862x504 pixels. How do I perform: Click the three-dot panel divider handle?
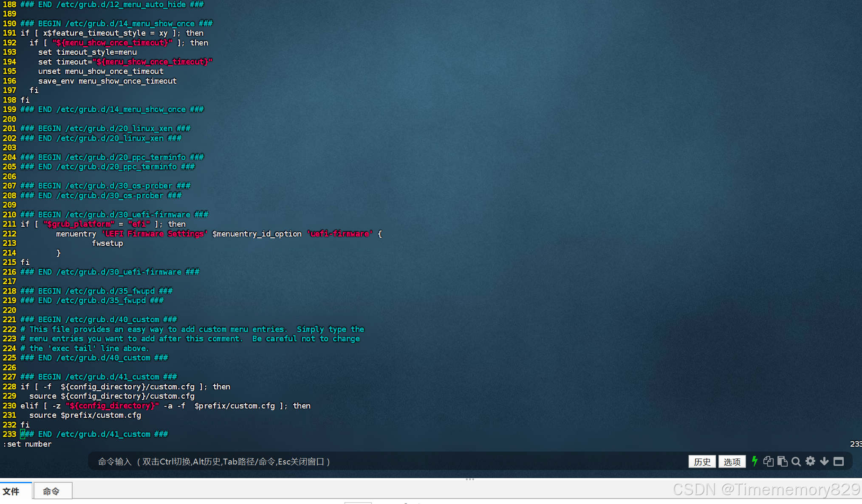pos(470,479)
